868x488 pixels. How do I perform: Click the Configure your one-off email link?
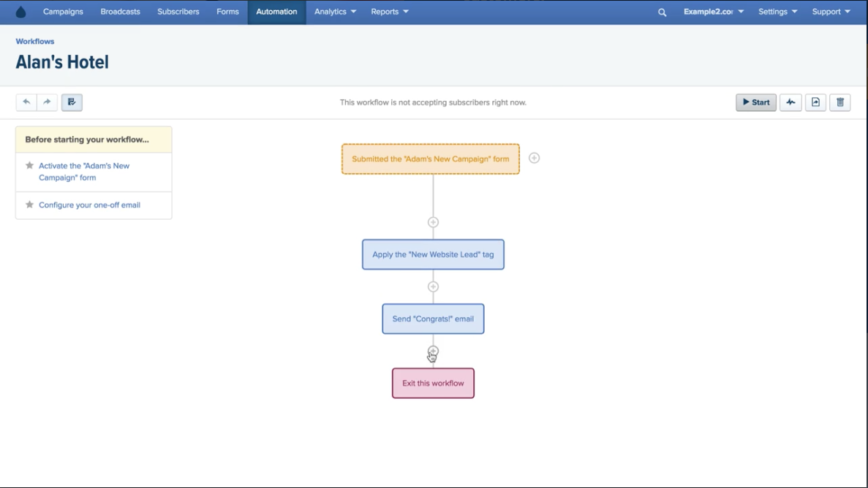90,205
